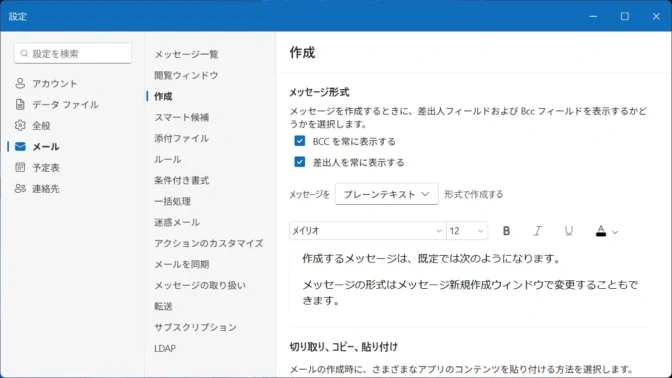Screen dimensions: 672x378
Task: Click the 切り取り、コピー、貼り付け heading
Action: pyautogui.click(x=343, y=346)
